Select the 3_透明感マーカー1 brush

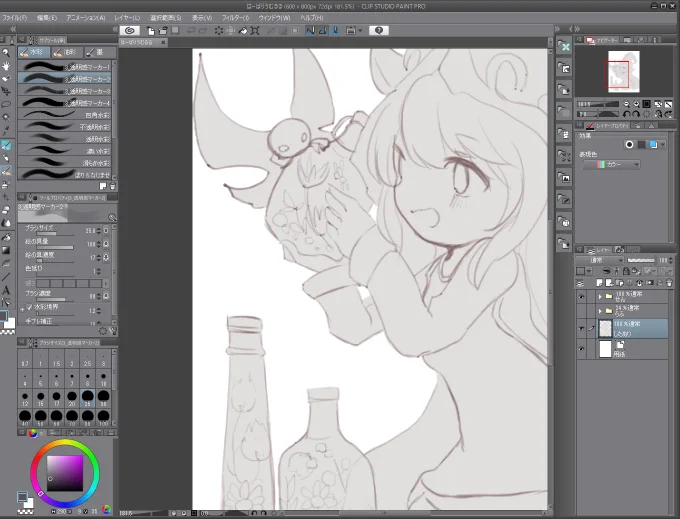click(65, 66)
